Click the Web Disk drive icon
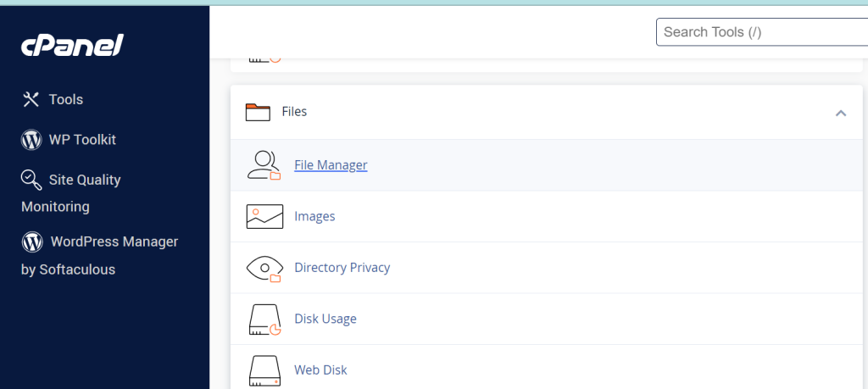868x389 pixels. coord(265,370)
